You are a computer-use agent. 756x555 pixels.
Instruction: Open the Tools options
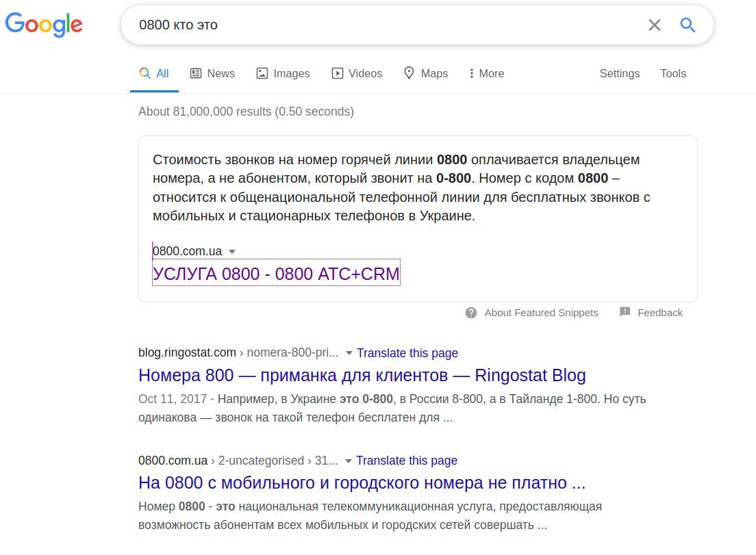673,74
